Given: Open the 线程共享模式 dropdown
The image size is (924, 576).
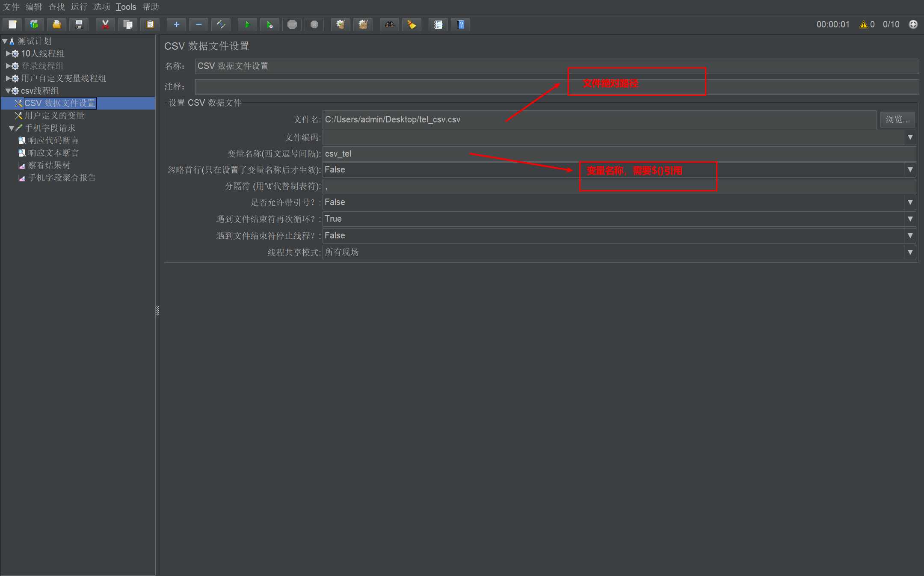Looking at the screenshot, I should point(910,252).
